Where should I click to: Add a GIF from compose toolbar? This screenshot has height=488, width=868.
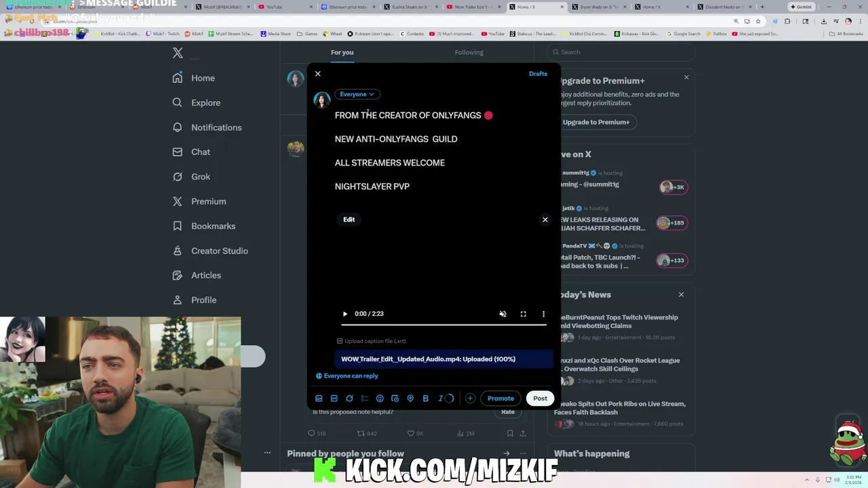point(334,399)
